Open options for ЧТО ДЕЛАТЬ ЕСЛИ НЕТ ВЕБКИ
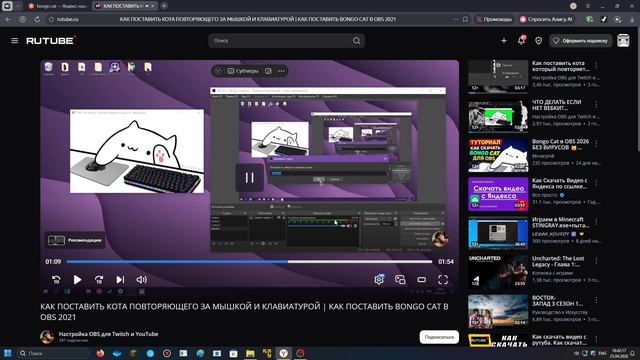This screenshot has width=640, height=360. click(596, 104)
